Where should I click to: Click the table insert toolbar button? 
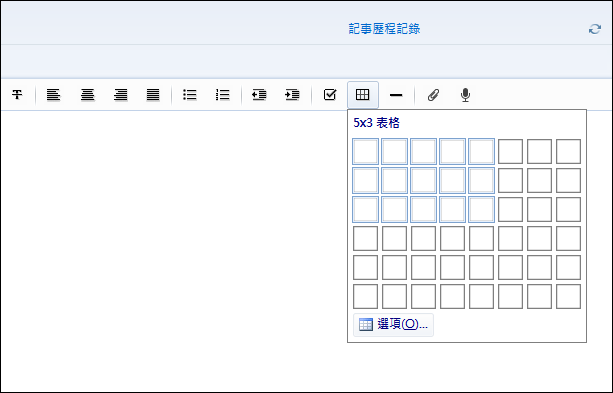pos(363,95)
